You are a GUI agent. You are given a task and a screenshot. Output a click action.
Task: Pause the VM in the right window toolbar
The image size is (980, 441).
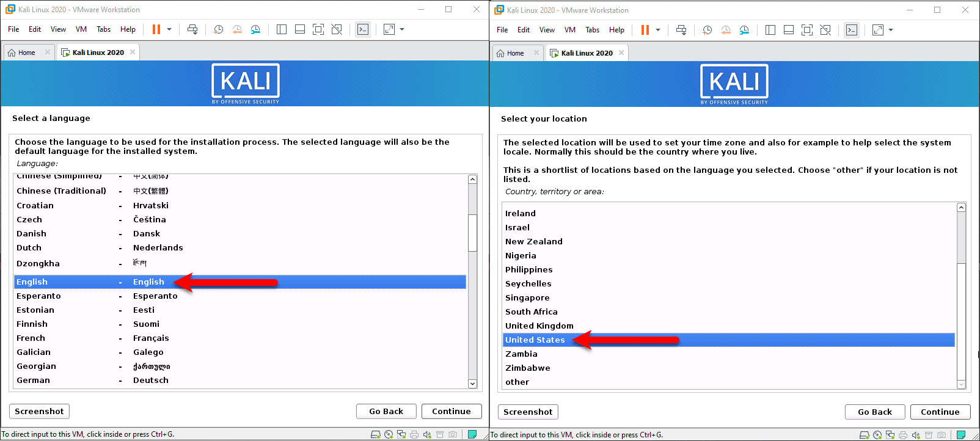[x=645, y=30]
